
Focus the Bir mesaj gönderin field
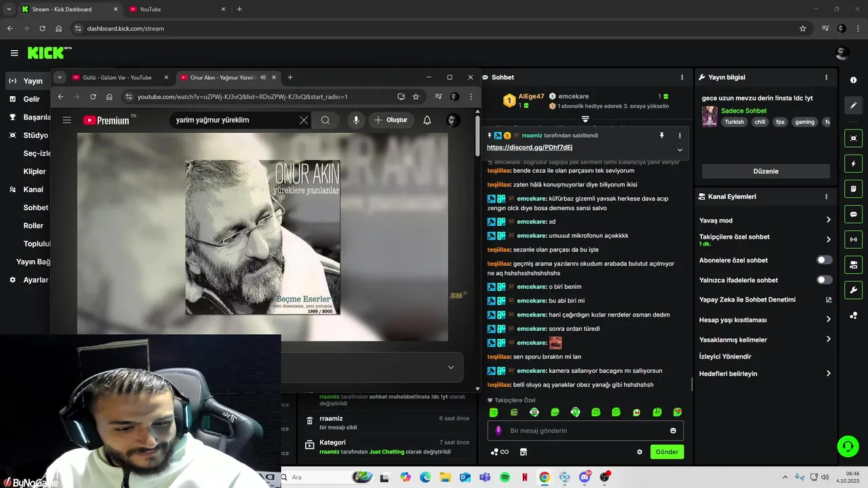tap(585, 430)
